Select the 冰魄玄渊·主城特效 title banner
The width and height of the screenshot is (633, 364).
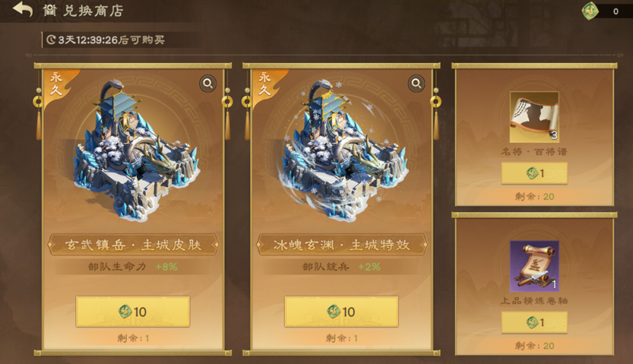(342, 244)
